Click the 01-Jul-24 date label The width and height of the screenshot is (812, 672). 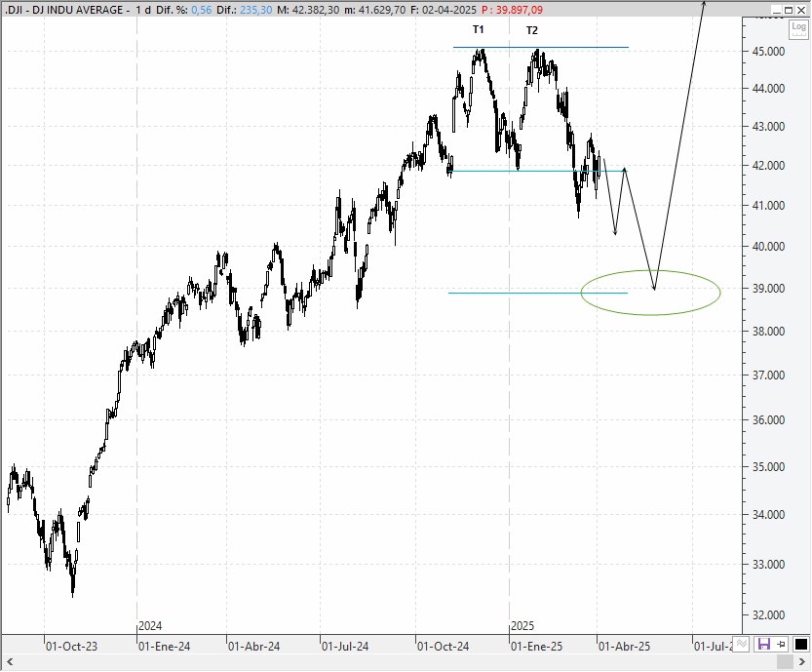(345, 647)
